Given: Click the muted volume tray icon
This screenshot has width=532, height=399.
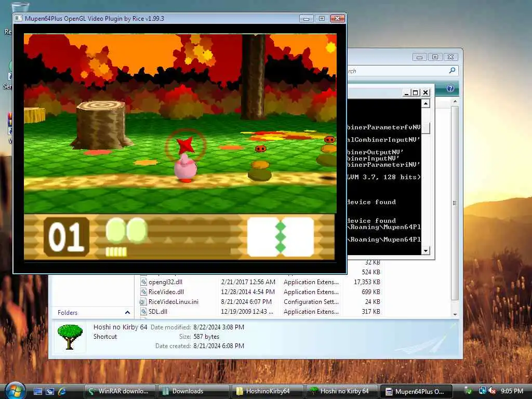Looking at the screenshot, I should click(x=492, y=391).
